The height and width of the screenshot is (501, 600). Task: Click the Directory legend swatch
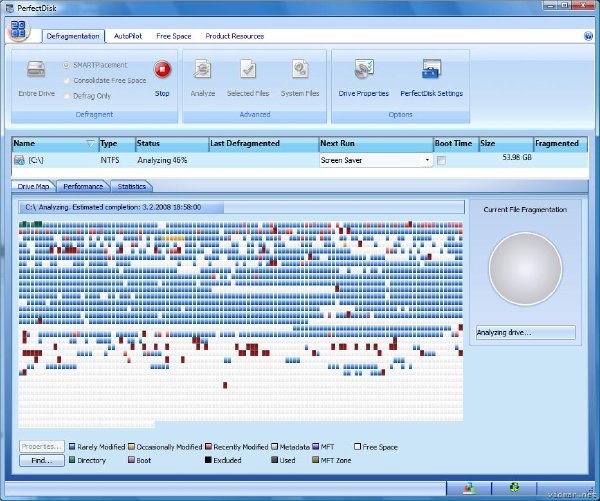click(x=72, y=460)
